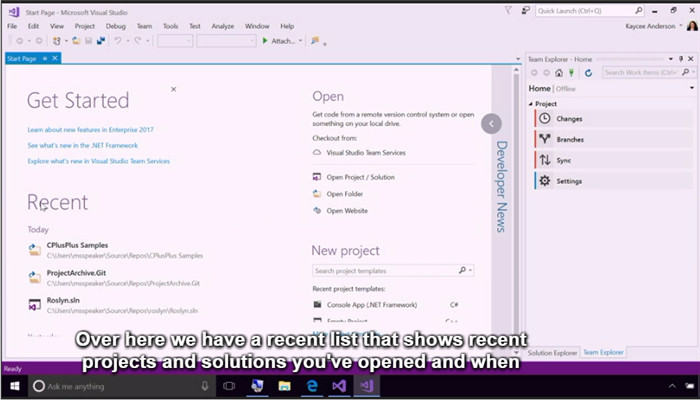Open the Debug menu
The image size is (700, 400).
(116, 26)
